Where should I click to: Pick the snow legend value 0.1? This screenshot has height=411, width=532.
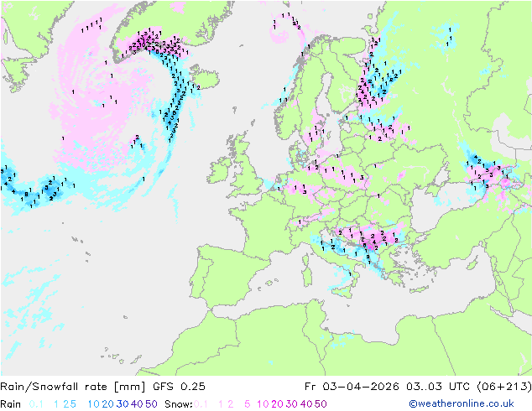201,404
